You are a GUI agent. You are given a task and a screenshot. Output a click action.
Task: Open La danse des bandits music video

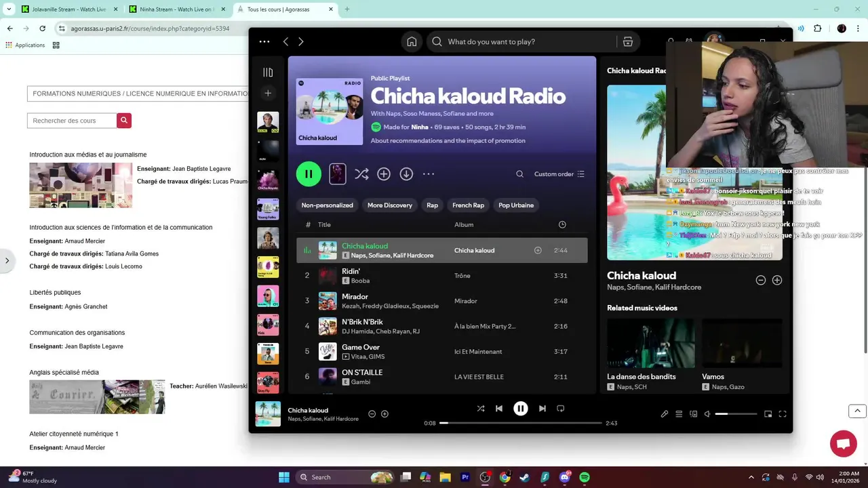click(x=650, y=356)
